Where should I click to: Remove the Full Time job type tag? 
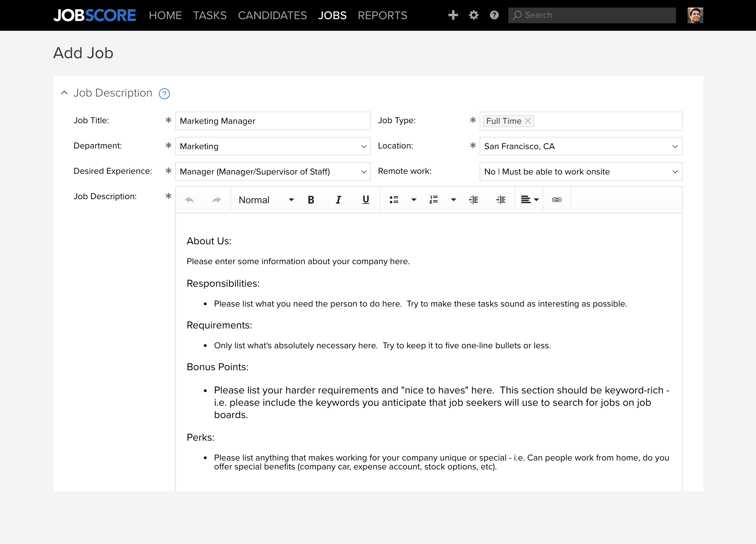point(528,121)
